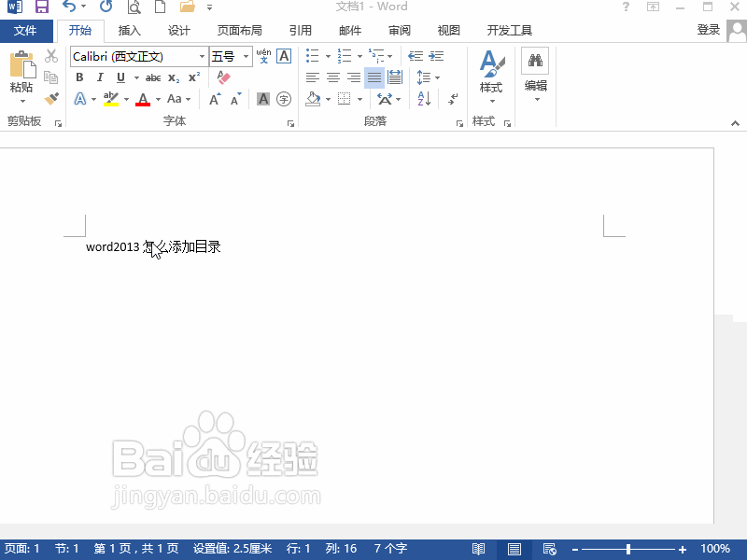This screenshot has width=747, height=560.
Task: Open the Calibri font name dropdown
Action: tap(202, 57)
